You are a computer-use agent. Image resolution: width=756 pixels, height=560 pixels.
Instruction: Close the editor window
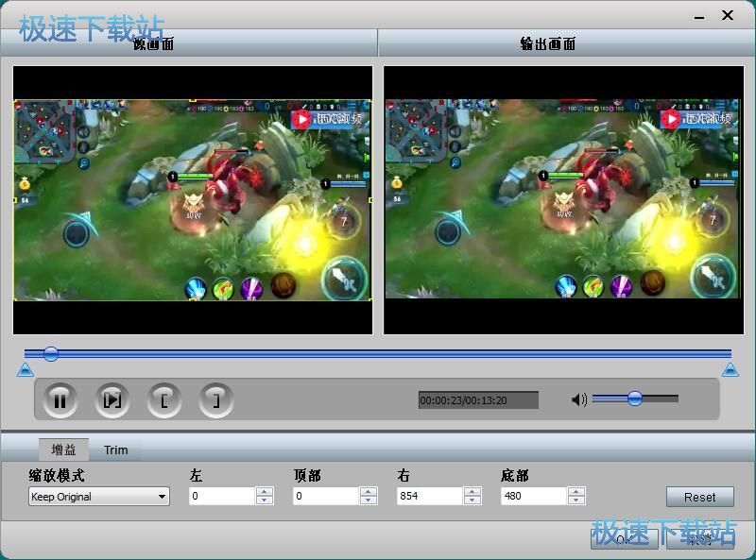pos(728,15)
